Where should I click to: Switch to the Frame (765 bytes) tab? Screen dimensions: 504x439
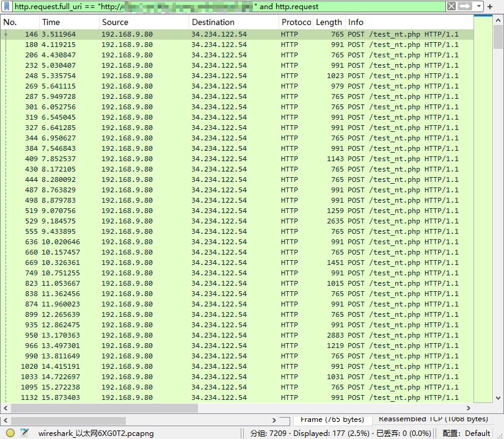[332, 419]
